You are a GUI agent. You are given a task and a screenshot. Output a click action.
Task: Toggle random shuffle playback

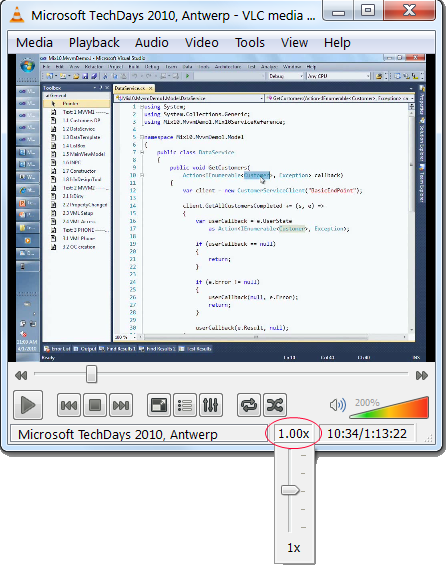(x=275, y=405)
